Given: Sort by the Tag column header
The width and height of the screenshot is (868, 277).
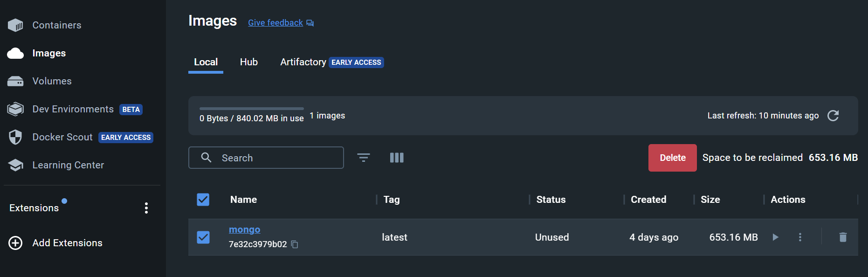Looking at the screenshot, I should (x=392, y=200).
